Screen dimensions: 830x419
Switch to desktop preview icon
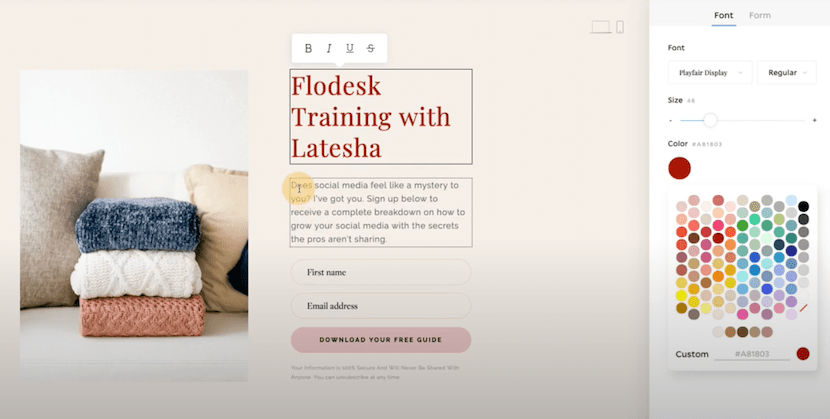[x=600, y=27]
